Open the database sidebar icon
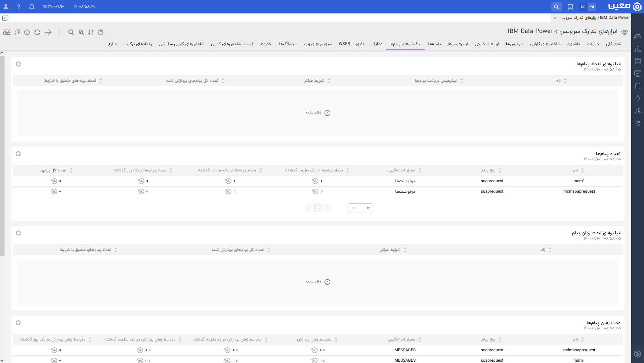The image size is (644, 363). (x=638, y=61)
